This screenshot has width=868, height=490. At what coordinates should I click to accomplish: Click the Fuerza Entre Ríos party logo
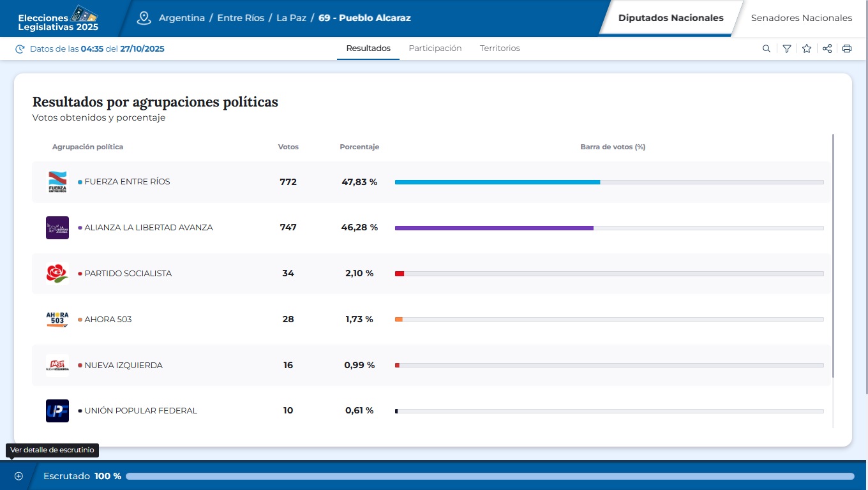pyautogui.click(x=57, y=182)
